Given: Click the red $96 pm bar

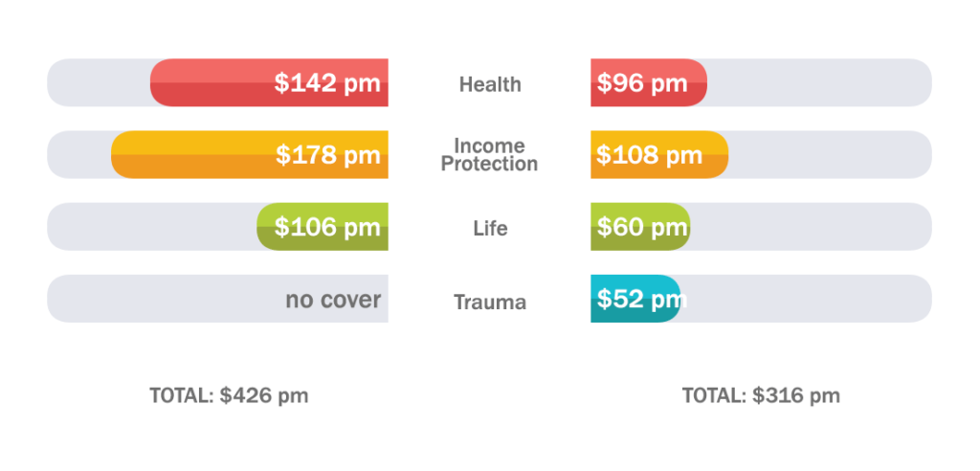Looking at the screenshot, I should click(648, 83).
